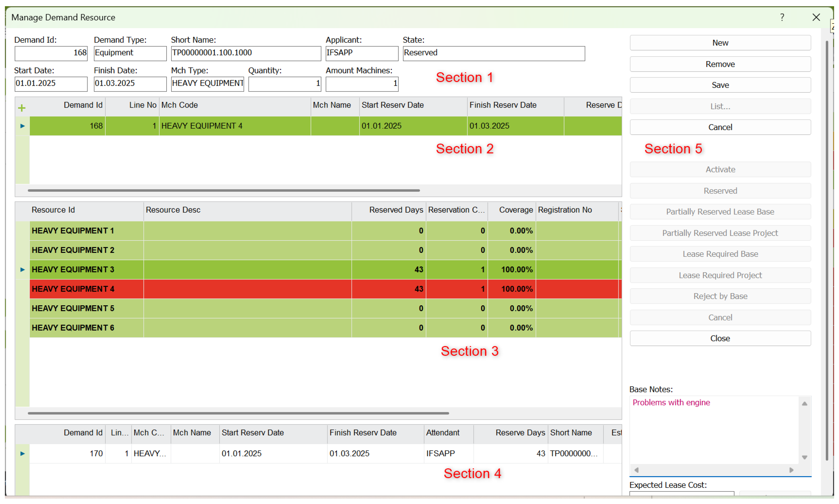Click the Base Notes scroll down arrow
The height and width of the screenshot is (504, 839).
coord(804,458)
